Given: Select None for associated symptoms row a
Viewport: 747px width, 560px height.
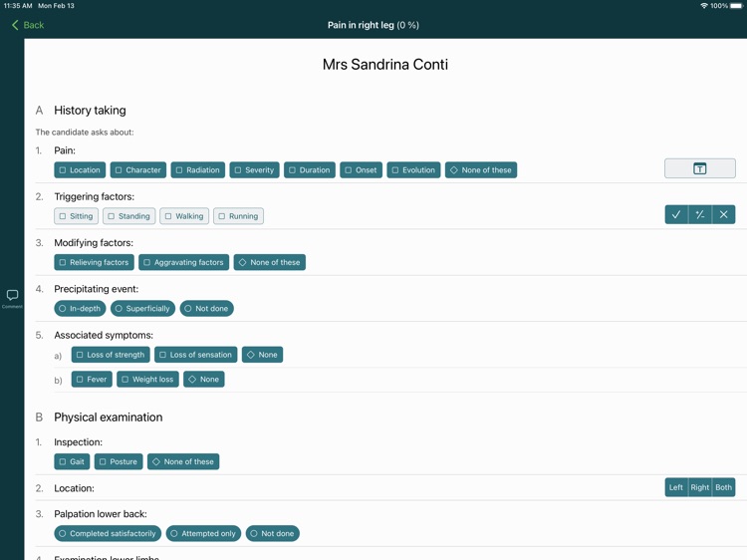Looking at the screenshot, I should click(263, 355).
